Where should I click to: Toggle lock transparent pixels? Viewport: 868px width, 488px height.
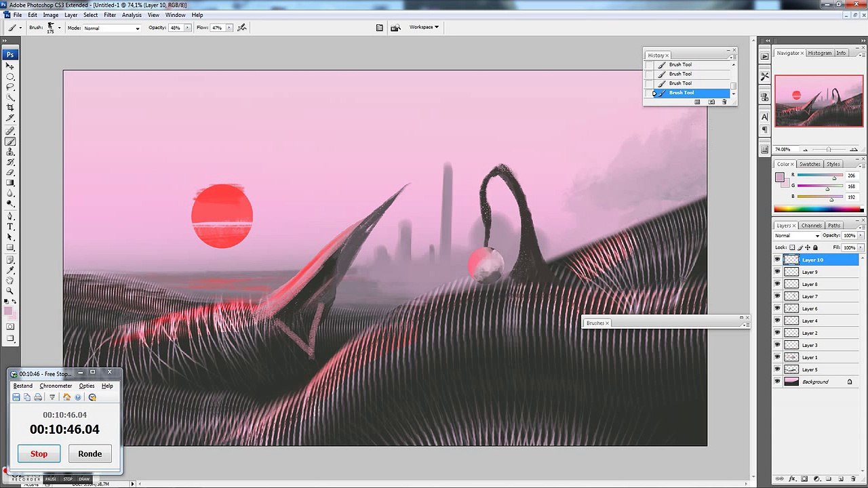coord(792,247)
